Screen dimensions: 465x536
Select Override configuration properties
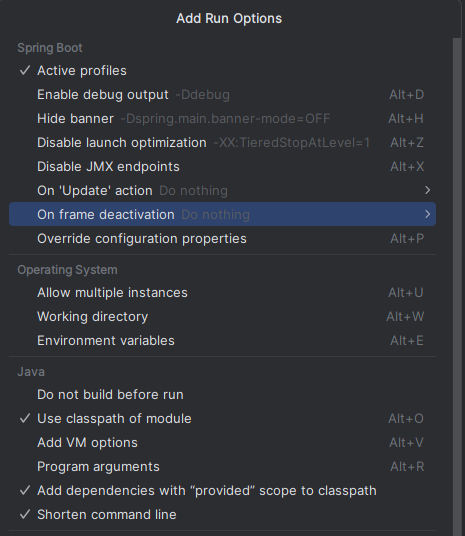pyautogui.click(x=222, y=238)
